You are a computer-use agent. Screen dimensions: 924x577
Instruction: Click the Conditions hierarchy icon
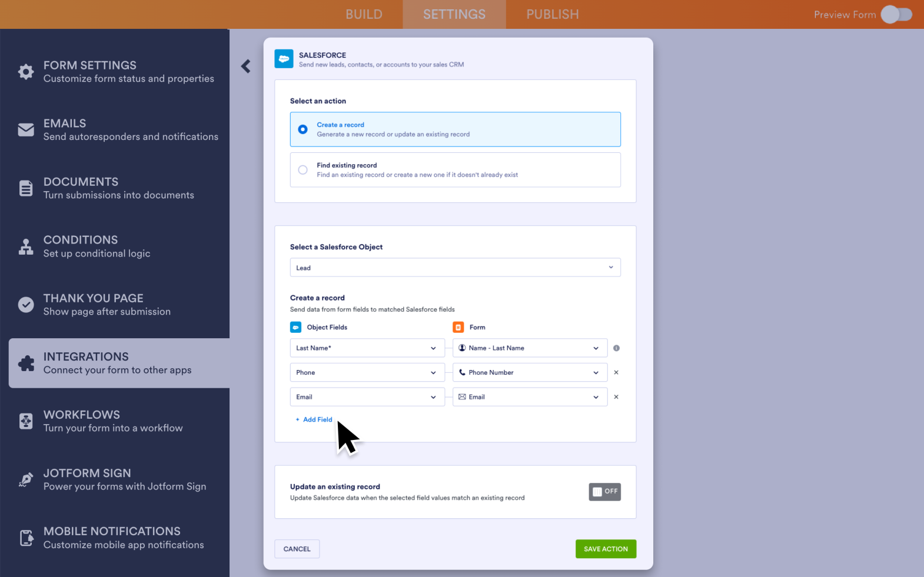26,247
